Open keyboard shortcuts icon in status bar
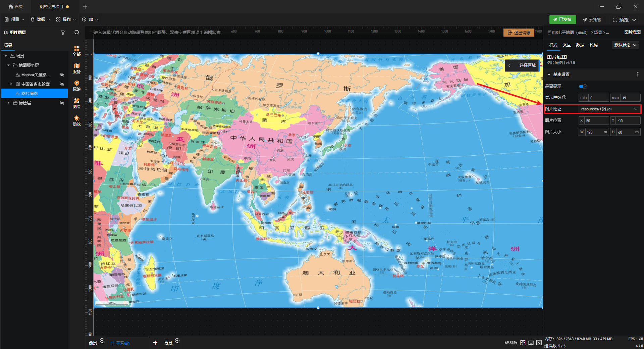This screenshot has width=644, height=349. 531,343
